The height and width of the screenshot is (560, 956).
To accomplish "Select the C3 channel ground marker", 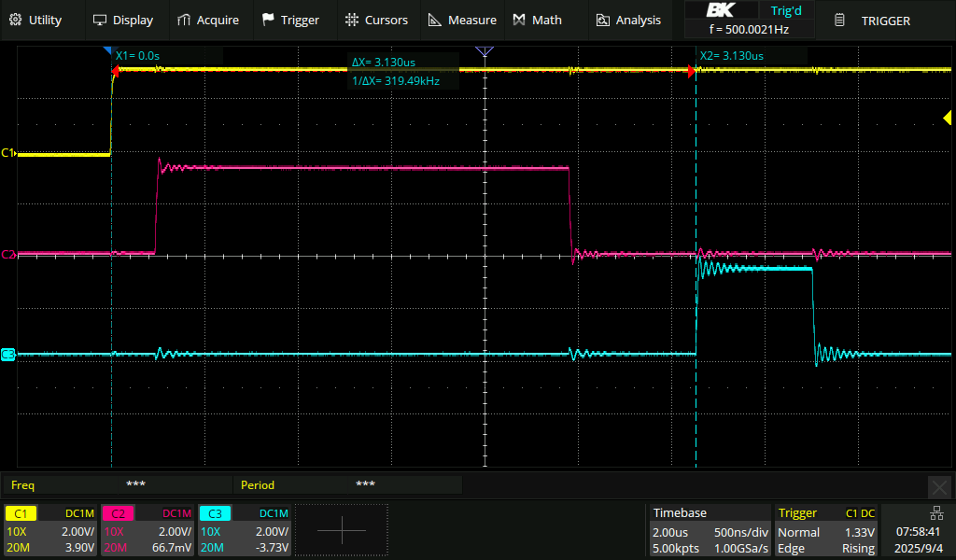I will (x=7, y=354).
